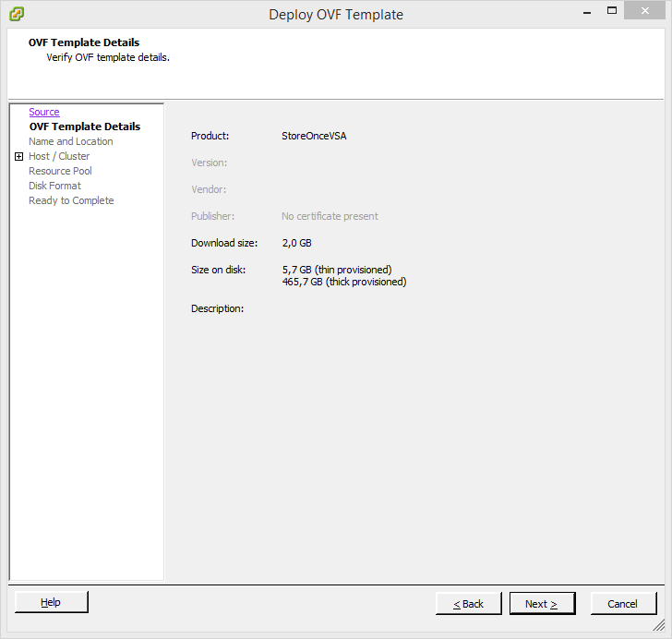Minimize the Deploy OVF Template window
672x639 pixels.
(x=585, y=11)
